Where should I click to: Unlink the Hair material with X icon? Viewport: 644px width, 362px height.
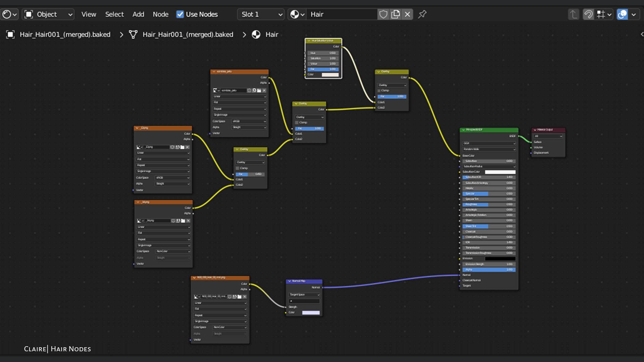pyautogui.click(x=408, y=14)
